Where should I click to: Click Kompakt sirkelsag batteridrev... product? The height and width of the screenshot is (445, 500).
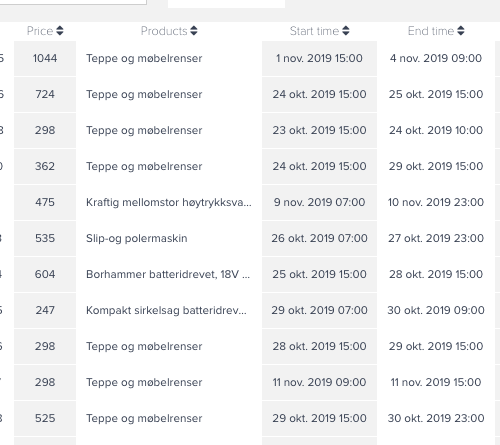[166, 310]
